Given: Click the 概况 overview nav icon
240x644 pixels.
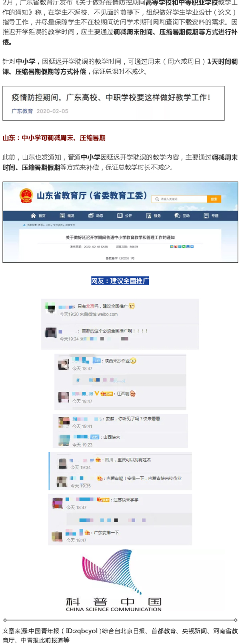Looking at the screenshot, I should tap(62, 215).
